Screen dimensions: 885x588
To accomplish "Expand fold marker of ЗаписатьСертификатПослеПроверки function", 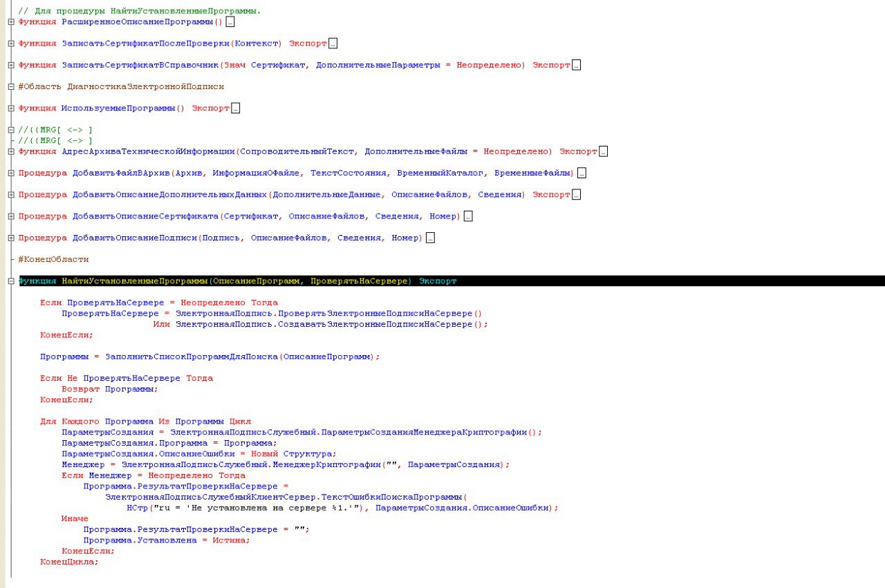I will (x=10, y=44).
